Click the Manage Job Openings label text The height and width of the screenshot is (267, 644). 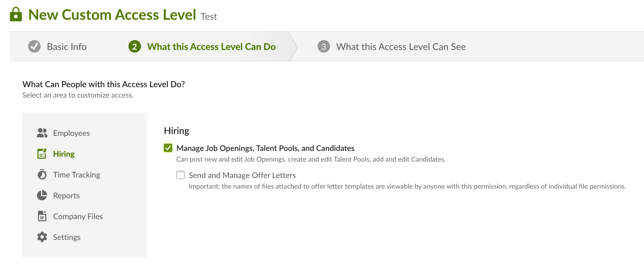click(265, 148)
